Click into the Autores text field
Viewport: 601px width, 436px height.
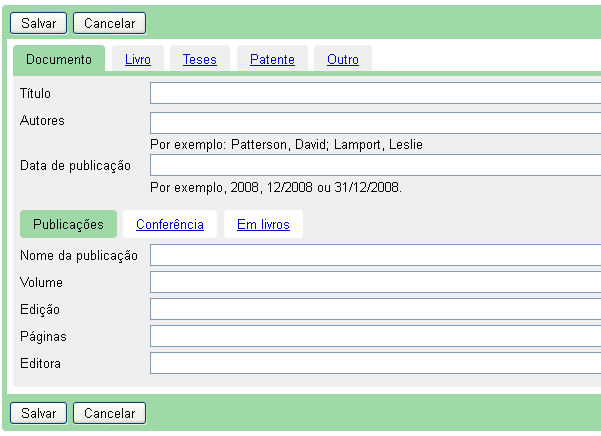(375, 122)
